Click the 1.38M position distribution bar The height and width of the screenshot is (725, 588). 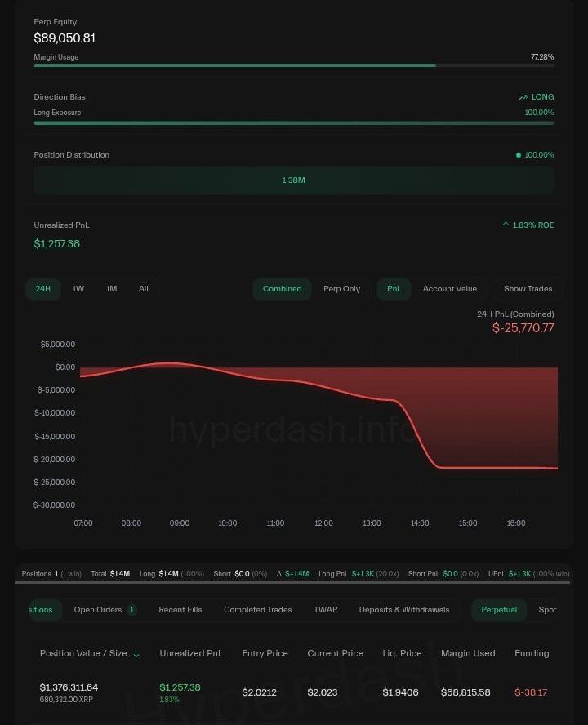click(294, 180)
